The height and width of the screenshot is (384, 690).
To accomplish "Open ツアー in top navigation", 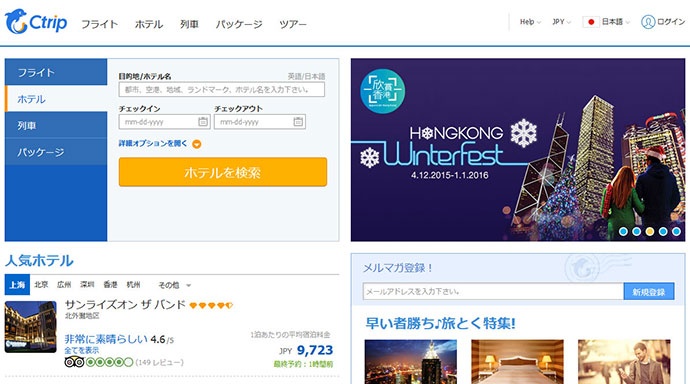I will 293,24.
